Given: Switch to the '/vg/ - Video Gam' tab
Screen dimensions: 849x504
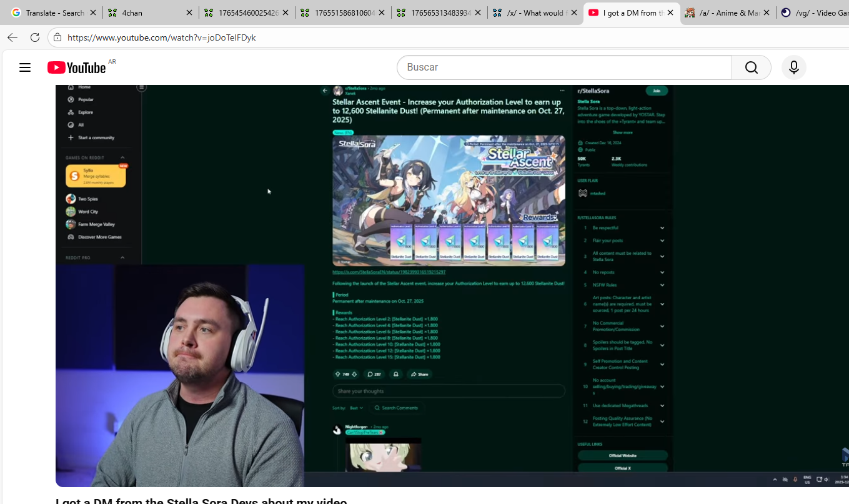Looking at the screenshot, I should [x=813, y=12].
